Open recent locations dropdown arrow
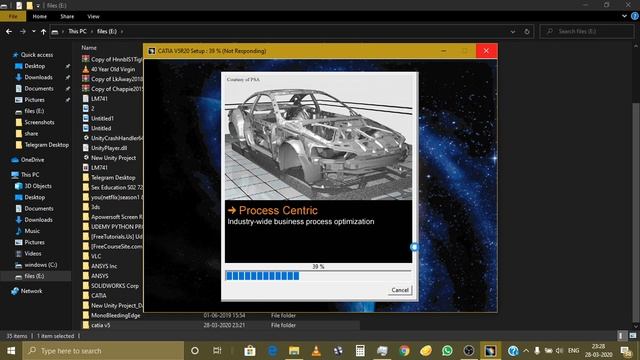Screen dimensions: 640x360 [x=33, y=31]
